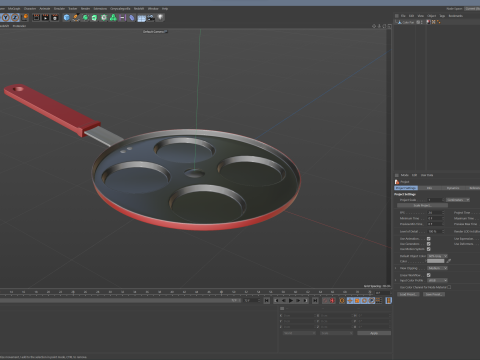Click the viewport toggle view icon
Viewport: 480px width, 360px height.
point(389,26)
